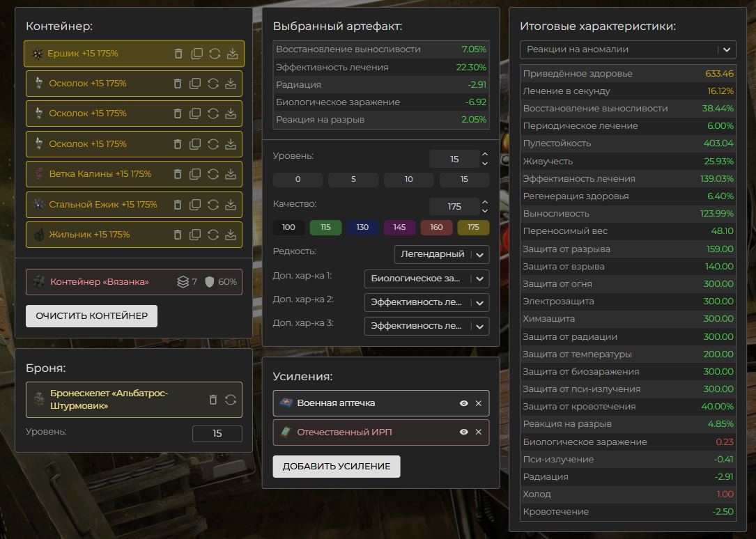Duplicate the Ветка Калины artifact
This screenshot has width=756, height=539.
tap(196, 174)
